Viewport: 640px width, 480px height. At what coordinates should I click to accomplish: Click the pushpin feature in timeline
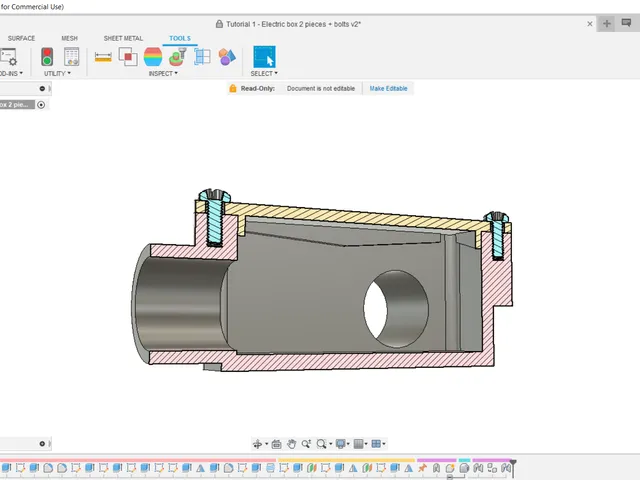point(422,468)
